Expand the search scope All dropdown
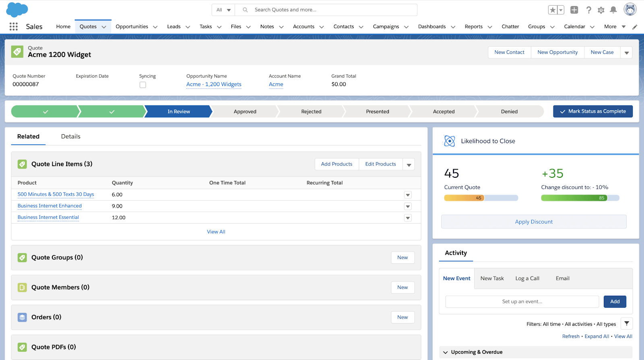This screenshot has width=644, height=360. 223,10
